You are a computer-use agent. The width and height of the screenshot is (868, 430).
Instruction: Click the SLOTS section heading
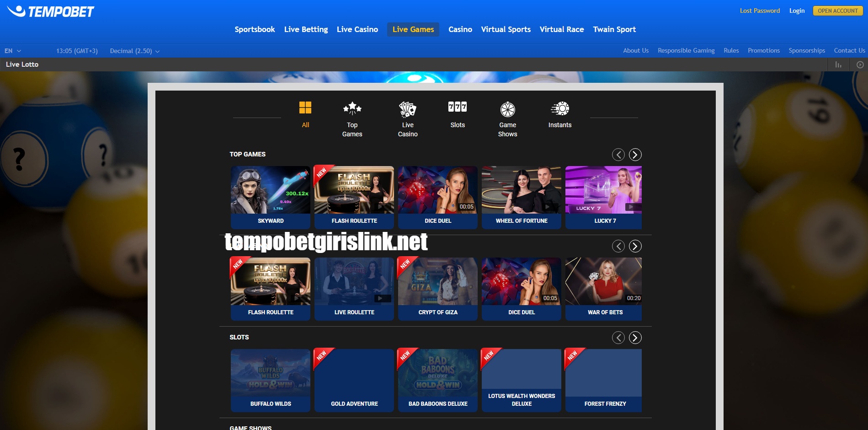pos(239,337)
